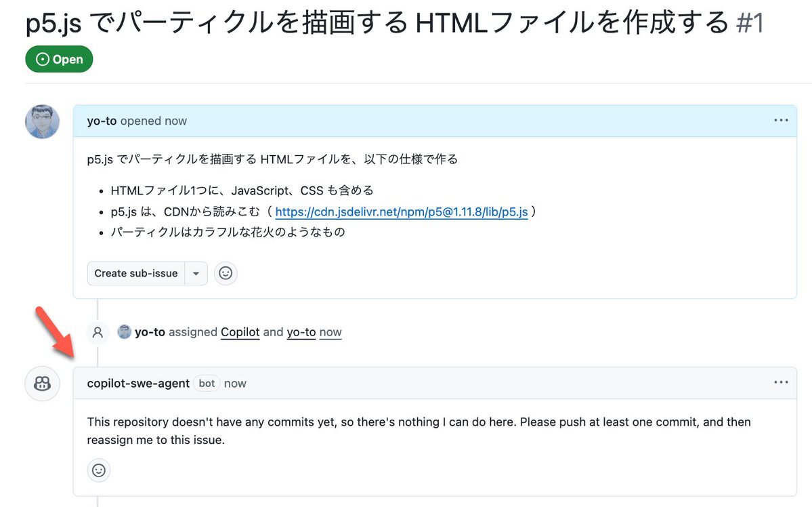Click the copilot-swe-agent username

point(138,383)
